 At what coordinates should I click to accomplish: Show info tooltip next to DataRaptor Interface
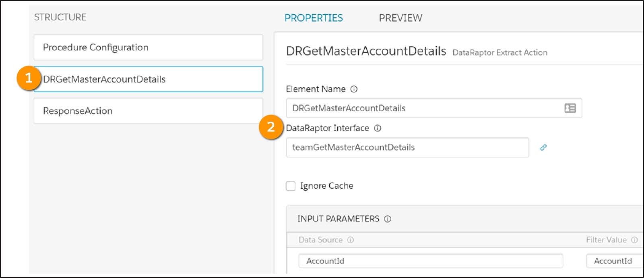click(378, 128)
